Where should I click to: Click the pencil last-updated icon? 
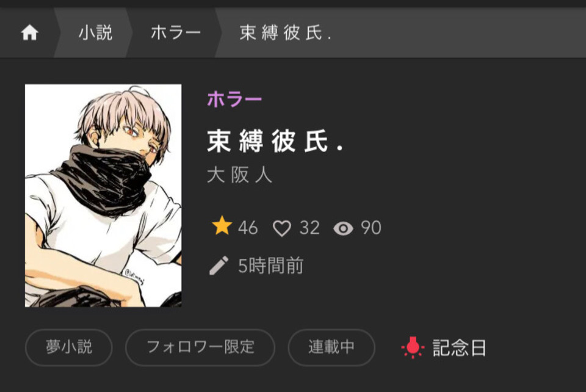[x=219, y=266]
